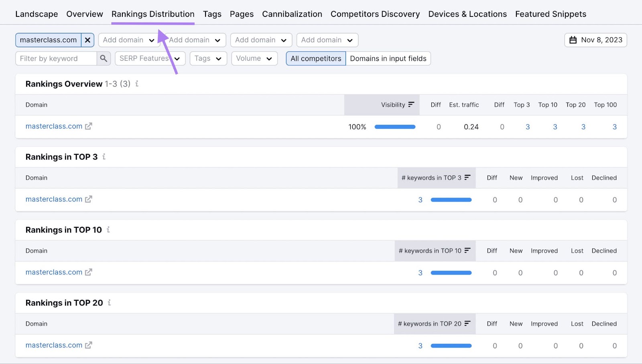
Task: Click the magnifying glass search icon
Action: pos(103,58)
